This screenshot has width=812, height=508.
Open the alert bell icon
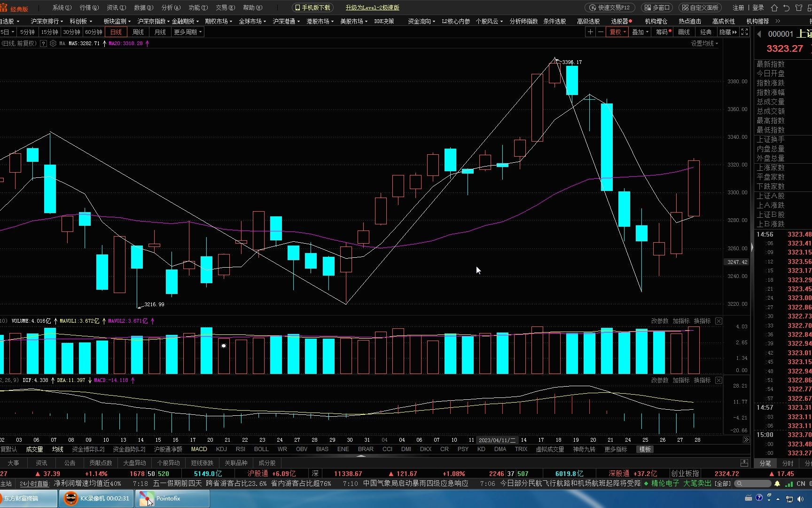point(777,484)
